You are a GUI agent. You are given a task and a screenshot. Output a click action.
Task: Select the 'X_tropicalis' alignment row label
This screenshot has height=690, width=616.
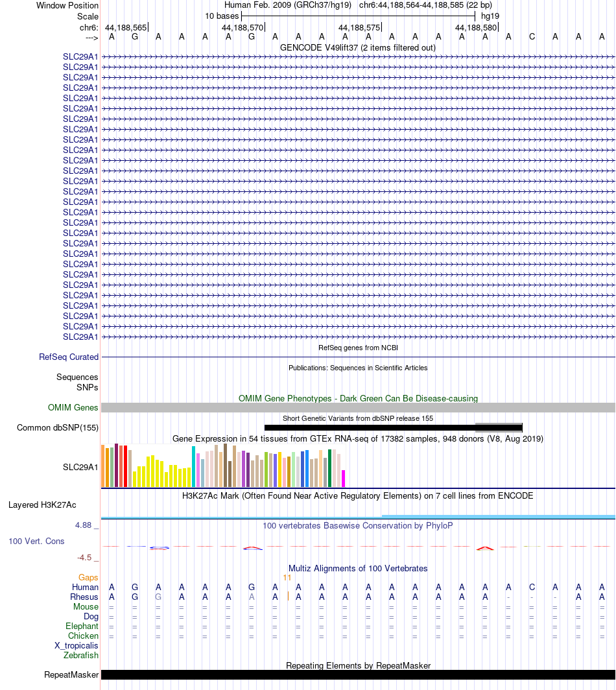click(76, 645)
